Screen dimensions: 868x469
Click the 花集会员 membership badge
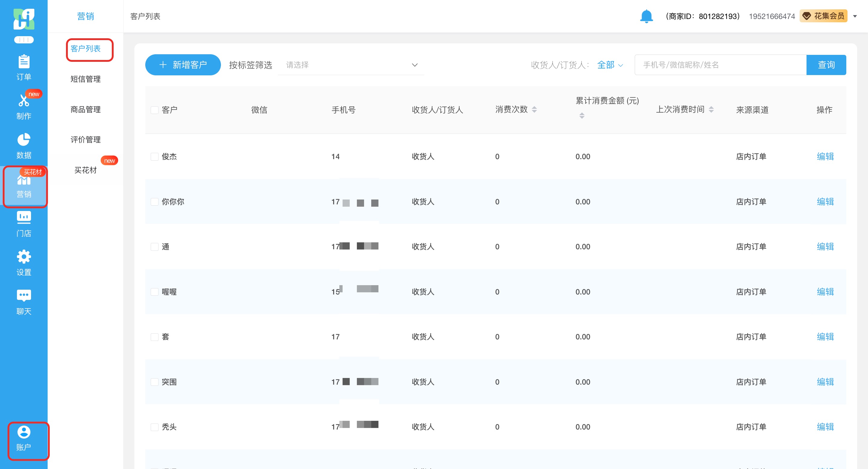pos(823,16)
